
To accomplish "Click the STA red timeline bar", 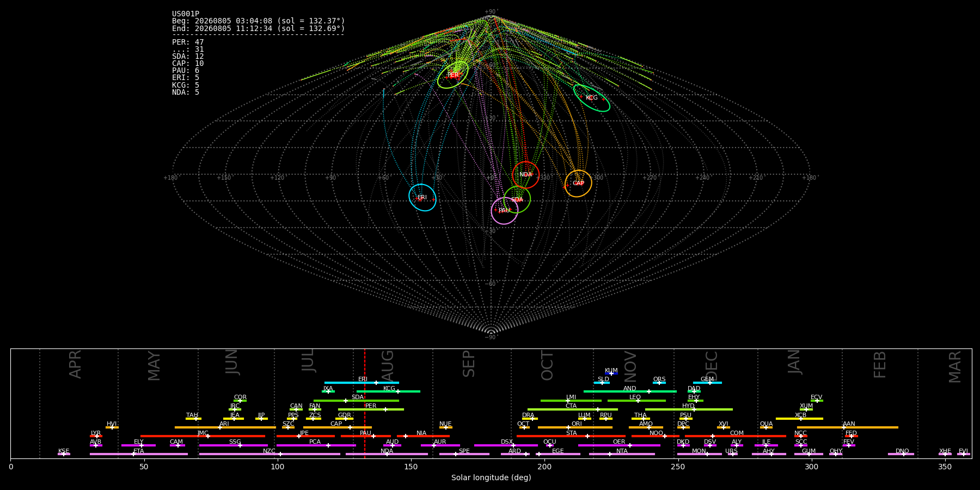I will (571, 436).
